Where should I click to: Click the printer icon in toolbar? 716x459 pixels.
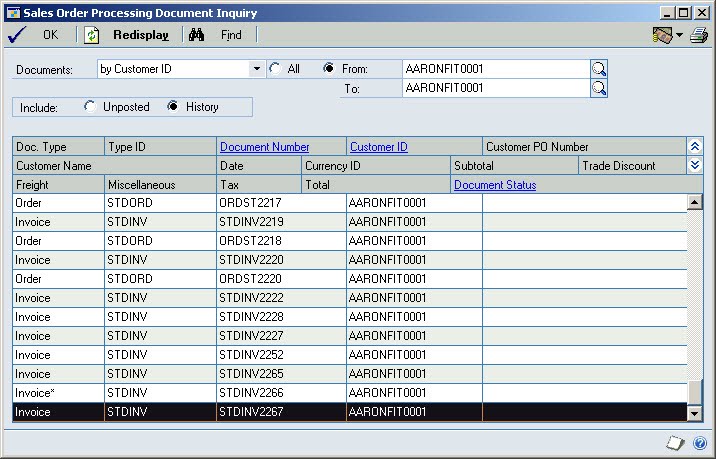click(699, 35)
